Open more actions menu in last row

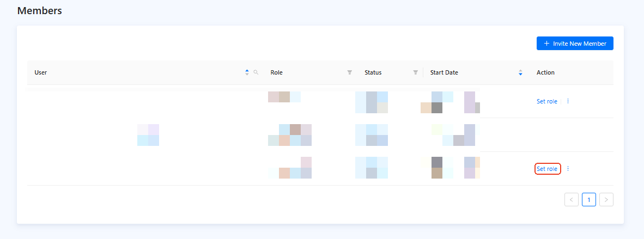coord(568,168)
